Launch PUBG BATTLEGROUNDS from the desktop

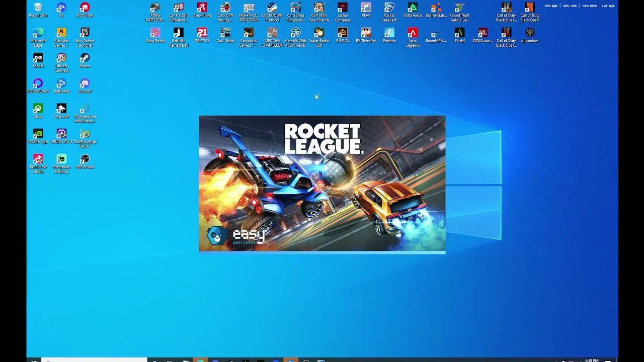pyautogui.click(x=155, y=13)
